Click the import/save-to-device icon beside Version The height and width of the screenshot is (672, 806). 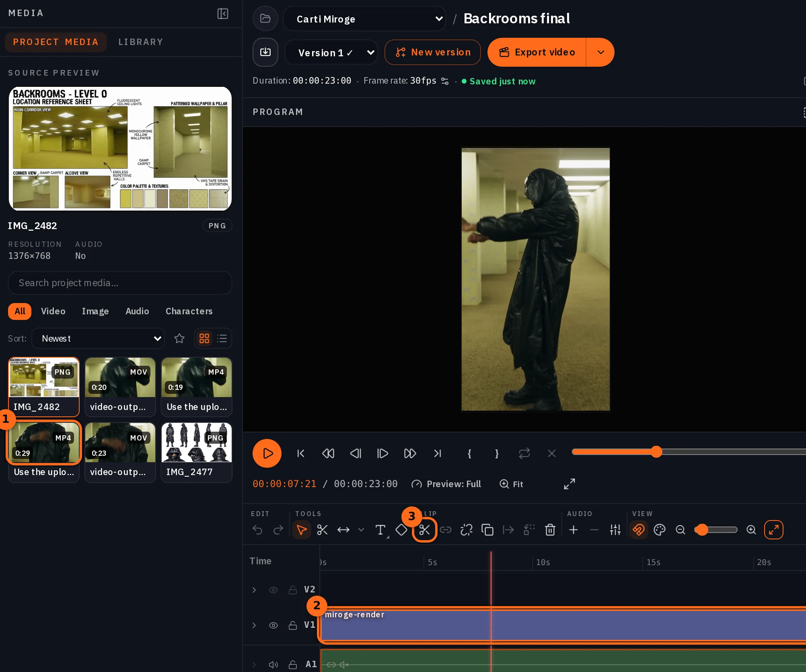(x=265, y=52)
